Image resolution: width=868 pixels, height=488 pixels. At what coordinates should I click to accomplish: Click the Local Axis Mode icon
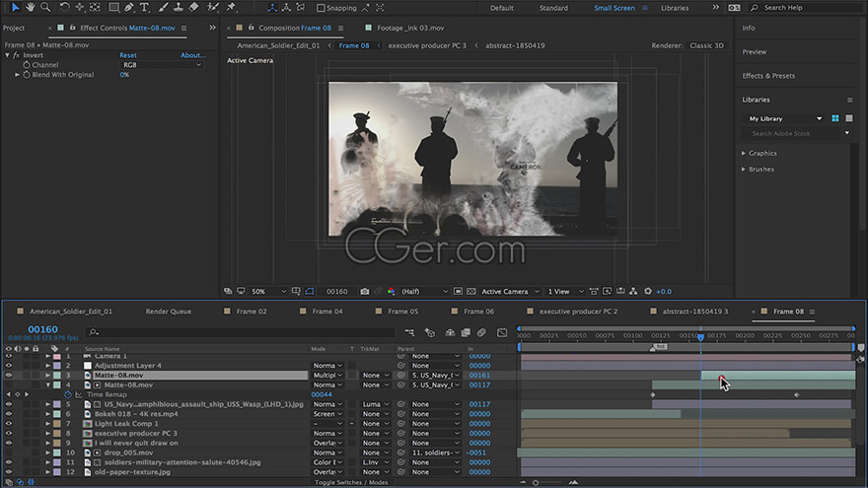pos(272,8)
